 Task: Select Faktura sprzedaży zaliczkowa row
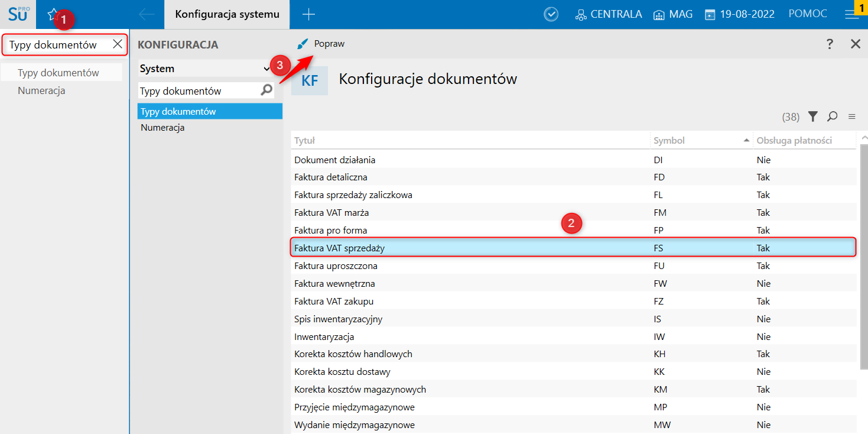[574, 195]
